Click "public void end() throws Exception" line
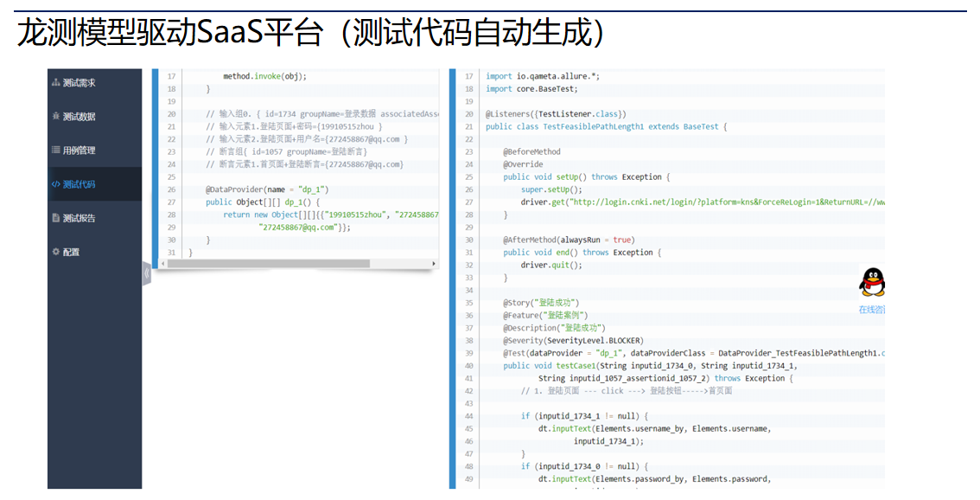The width and height of the screenshot is (980, 500). tap(582, 253)
